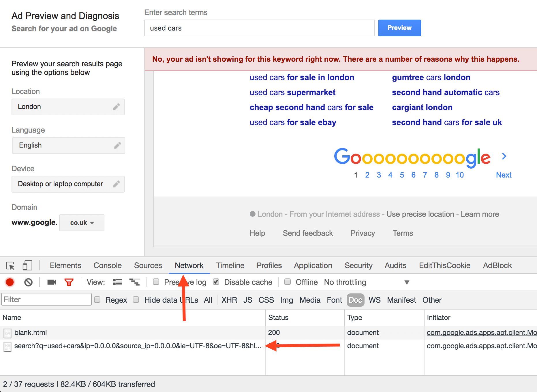Switch to the Security tab
The height and width of the screenshot is (392, 537).
point(358,265)
